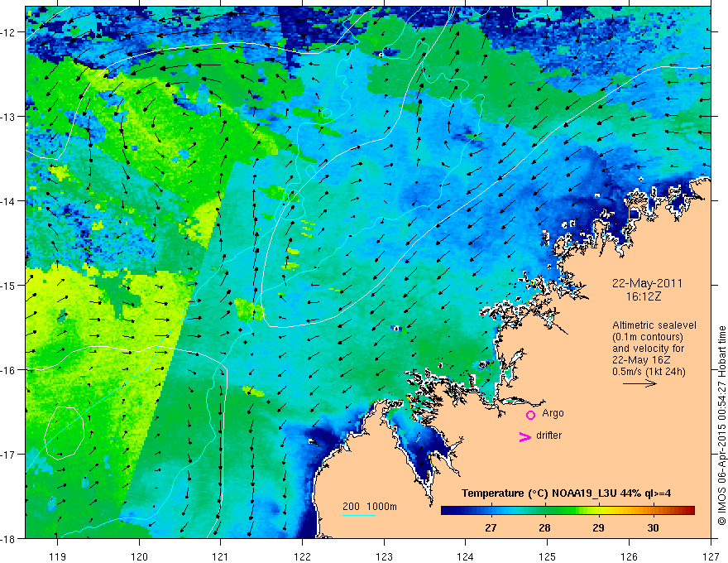Click the latitude axis label -12
The height and width of the screenshot is (563, 728).
(9, 32)
